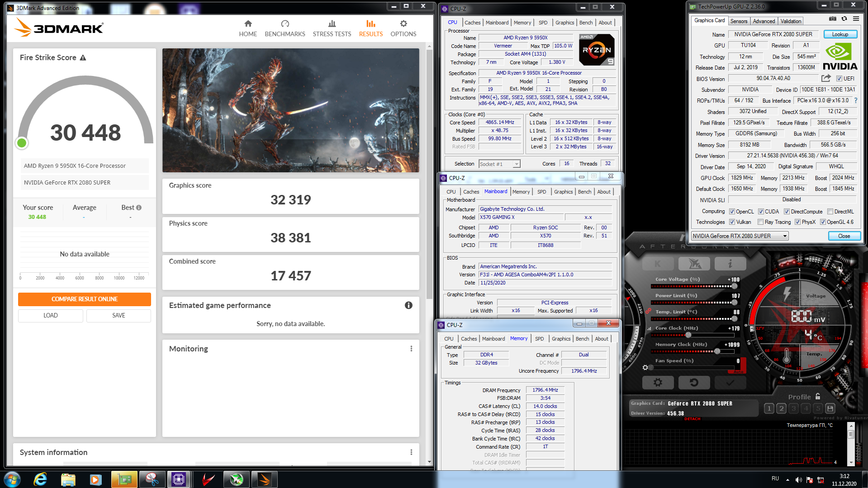Viewport: 868px width, 488px height.
Task: Switch to Sensors tab in GPU-Z
Action: point(739,21)
